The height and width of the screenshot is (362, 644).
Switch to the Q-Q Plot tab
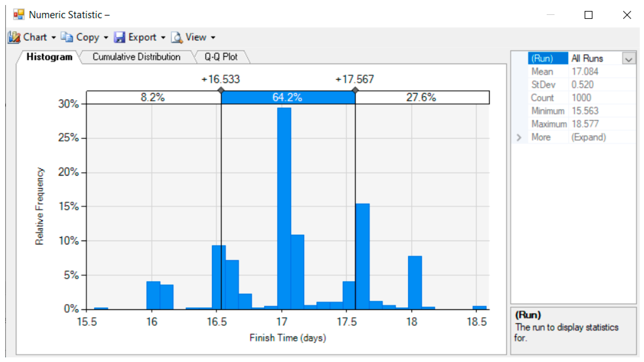click(221, 57)
